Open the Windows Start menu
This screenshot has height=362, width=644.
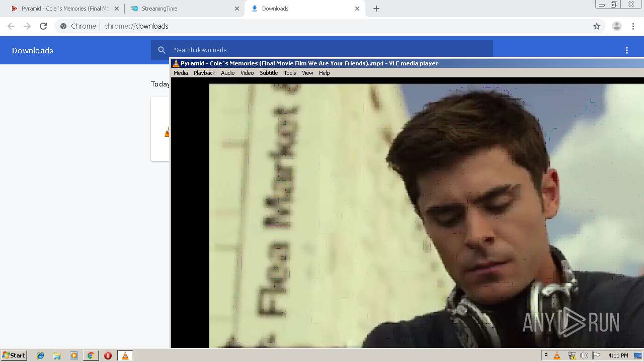pyautogui.click(x=14, y=355)
